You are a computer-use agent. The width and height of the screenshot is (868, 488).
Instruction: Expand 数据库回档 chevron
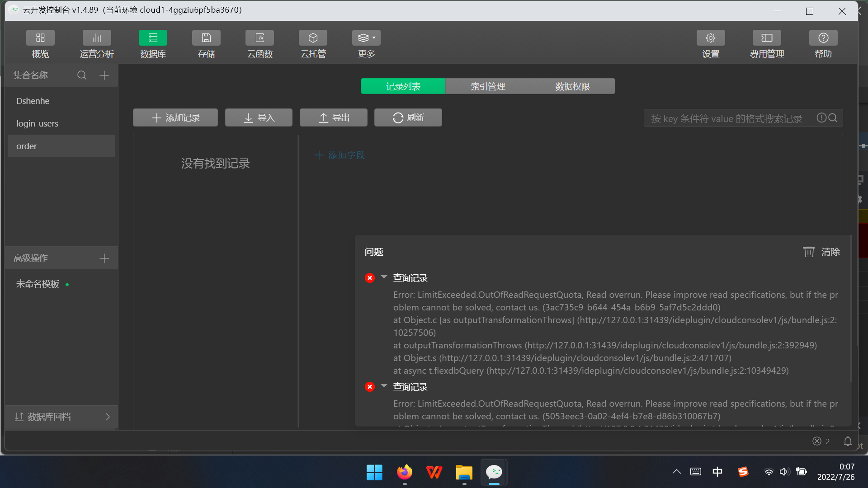pyautogui.click(x=108, y=417)
